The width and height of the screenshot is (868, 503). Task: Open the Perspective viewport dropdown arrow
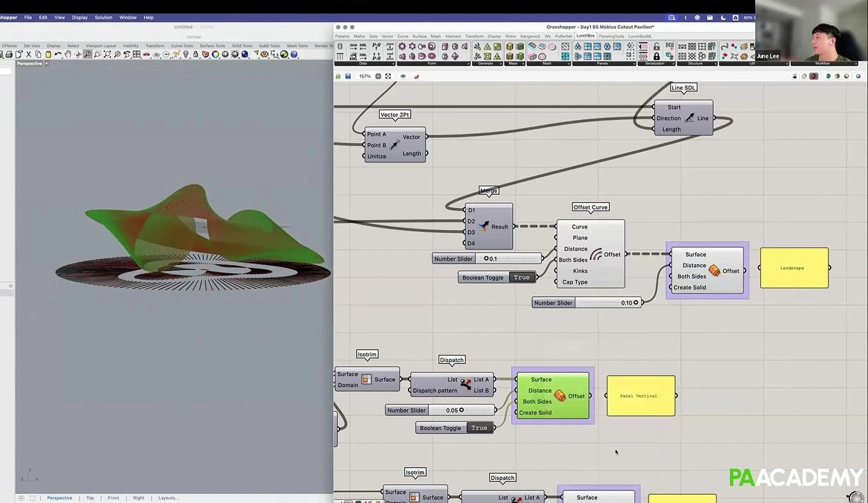[x=46, y=63]
